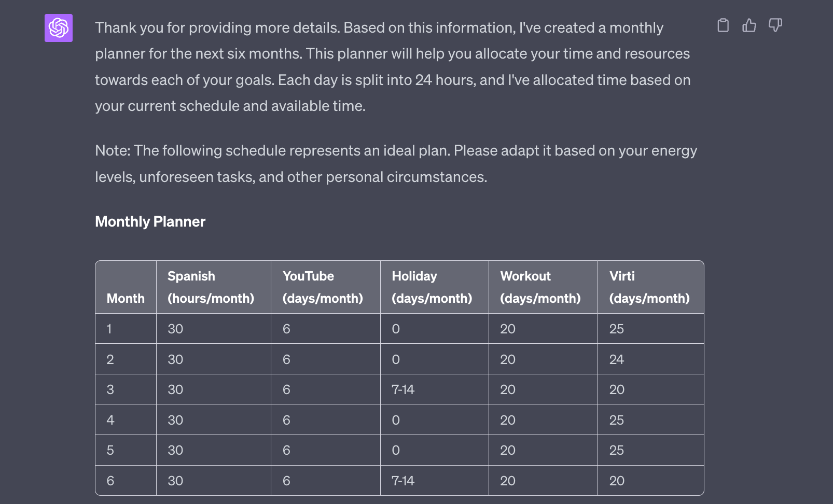Click the thumbs up feedback icon
This screenshot has width=833, height=504.
pos(749,25)
